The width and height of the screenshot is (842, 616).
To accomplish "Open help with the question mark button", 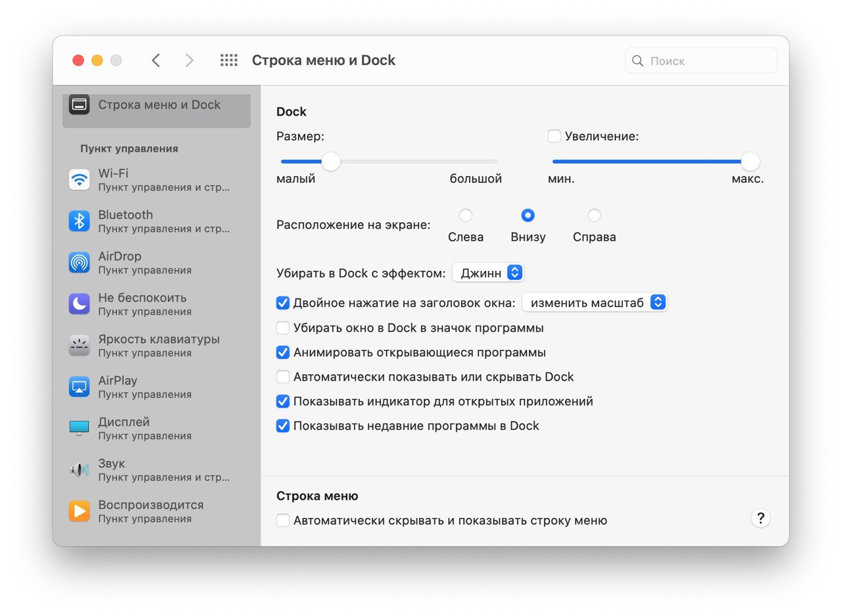I will [x=760, y=518].
